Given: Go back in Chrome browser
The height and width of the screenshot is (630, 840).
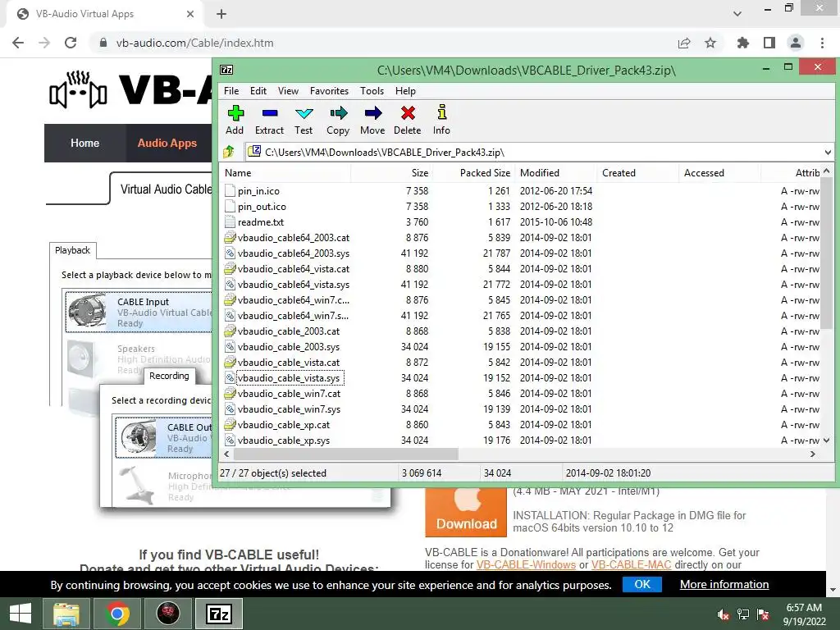Looking at the screenshot, I should [18, 43].
